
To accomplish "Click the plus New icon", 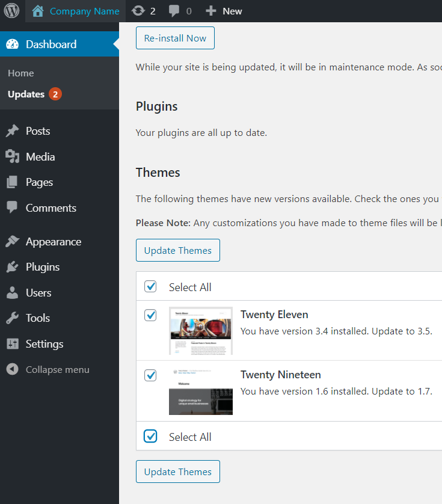I will (210, 11).
